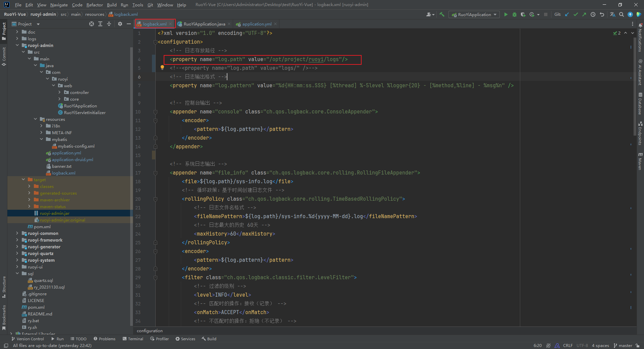Open editor tabs more-options menu
The height and width of the screenshot is (349, 644).
tap(633, 24)
